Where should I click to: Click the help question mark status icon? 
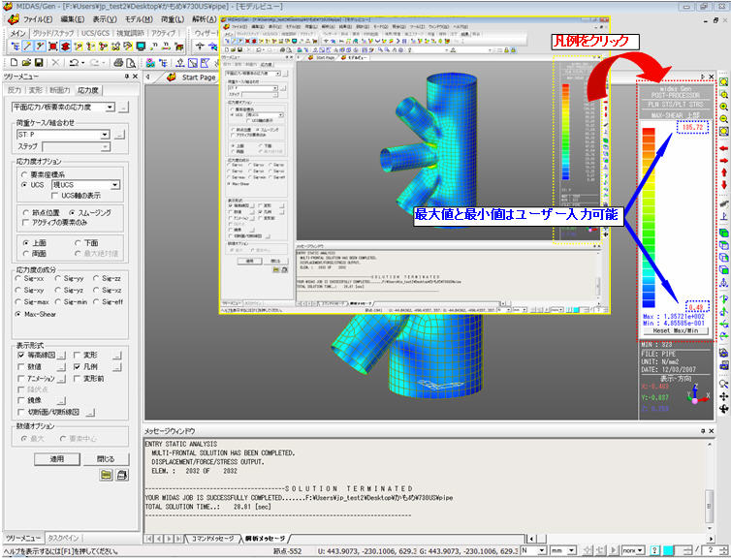pos(654,550)
